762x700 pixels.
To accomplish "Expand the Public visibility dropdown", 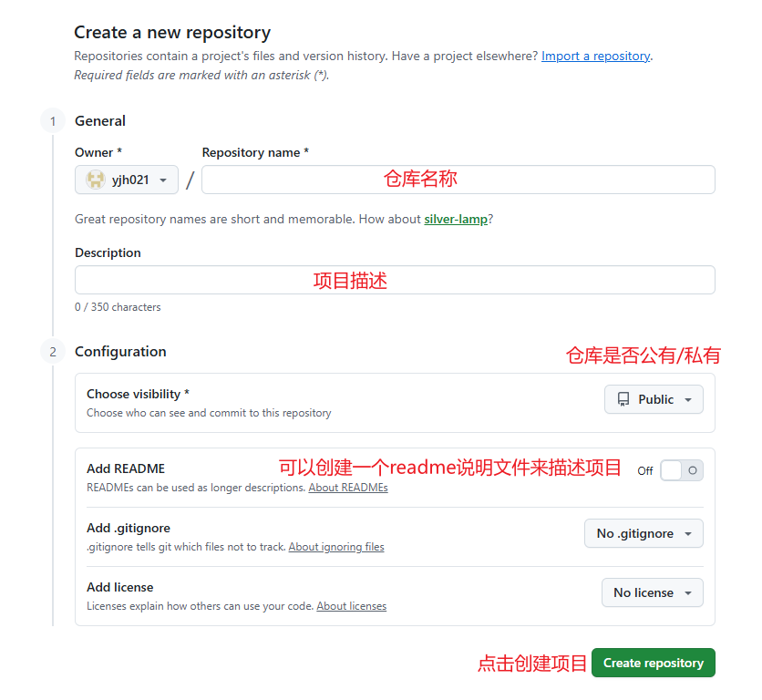I will coord(654,399).
